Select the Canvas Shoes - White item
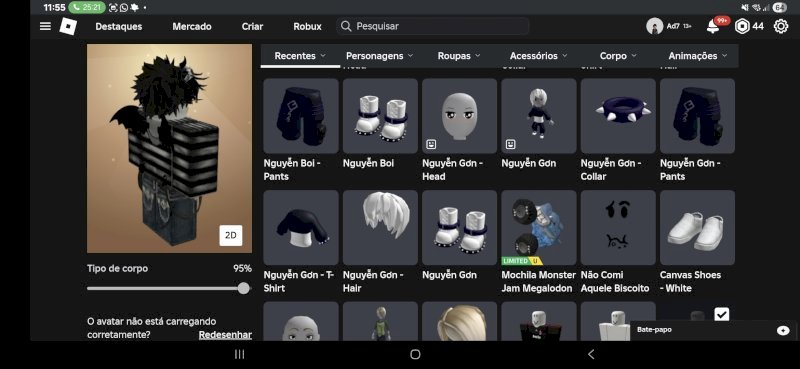Screen dimensions: 800x369 (697, 228)
